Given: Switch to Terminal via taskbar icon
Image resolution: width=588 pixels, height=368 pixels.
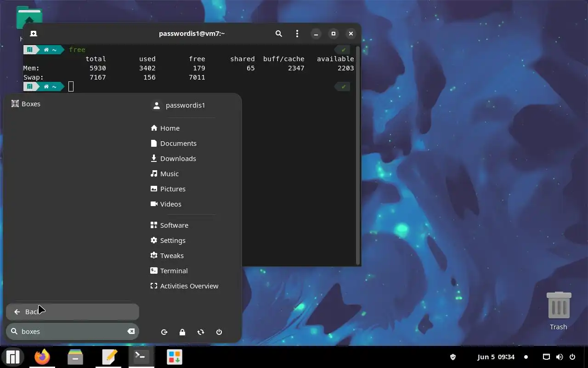Looking at the screenshot, I should tap(141, 357).
